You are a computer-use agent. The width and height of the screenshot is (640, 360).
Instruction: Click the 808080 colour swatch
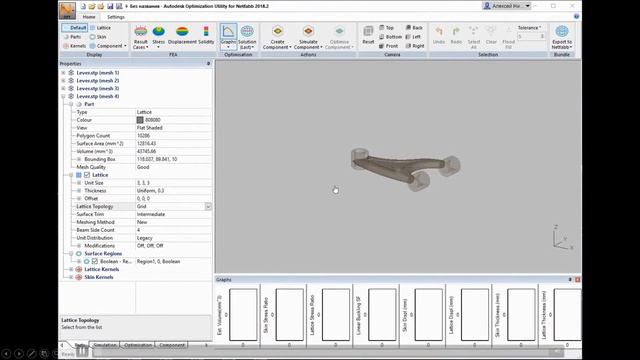coord(140,120)
